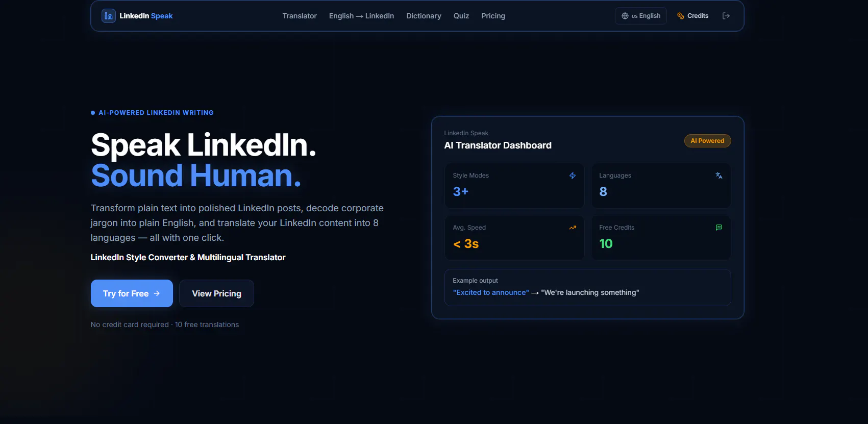The image size is (868, 424).
Task: Click the Free Credits value 10
Action: click(x=606, y=244)
